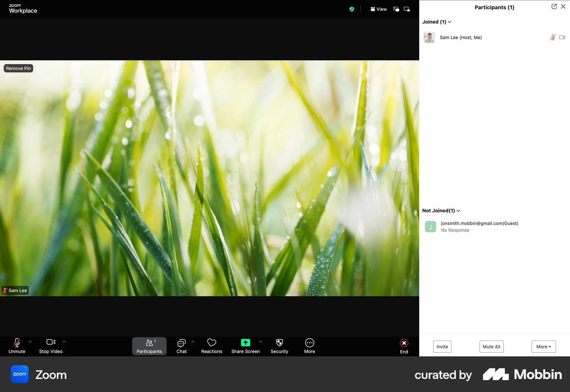Open the Chat panel

click(x=181, y=346)
